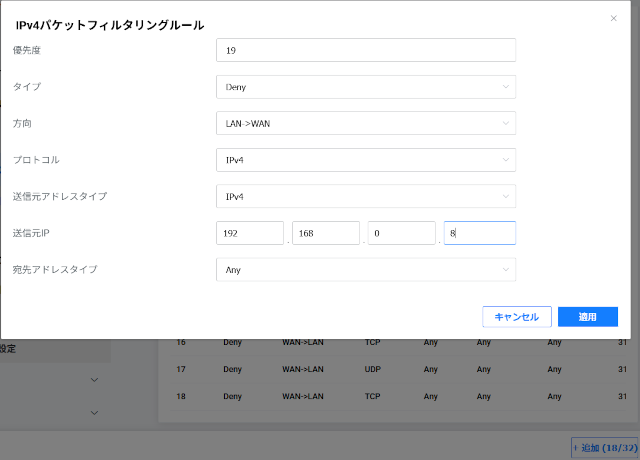Screen dimensions: 640x460
Task: Click the キャンセル button
Action: click(517, 317)
